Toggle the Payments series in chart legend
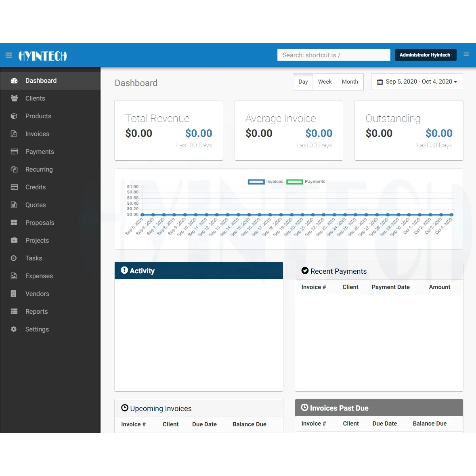476x476 pixels. tap(306, 182)
